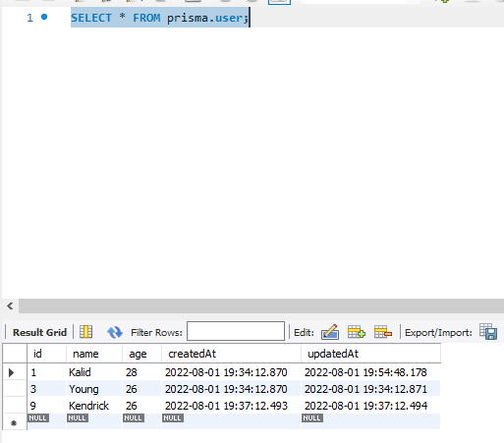Click the horizontal editor scrollbar track
504x443 pixels.
coord(261,306)
